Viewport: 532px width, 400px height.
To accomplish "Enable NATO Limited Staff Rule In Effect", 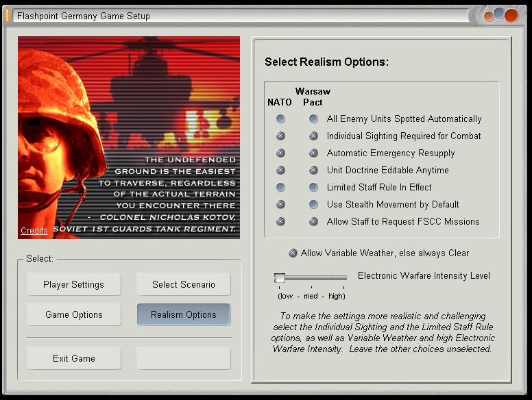I will tap(280, 187).
